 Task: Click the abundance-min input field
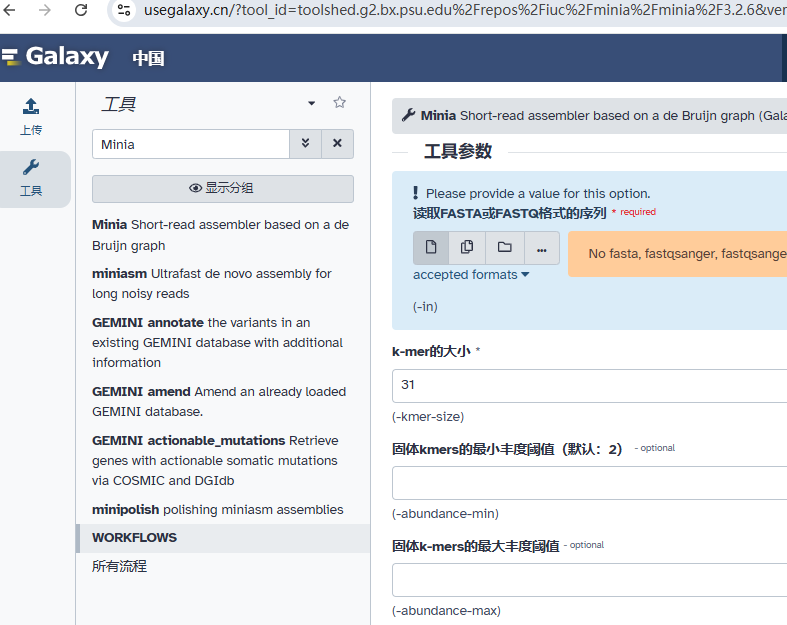click(589, 482)
